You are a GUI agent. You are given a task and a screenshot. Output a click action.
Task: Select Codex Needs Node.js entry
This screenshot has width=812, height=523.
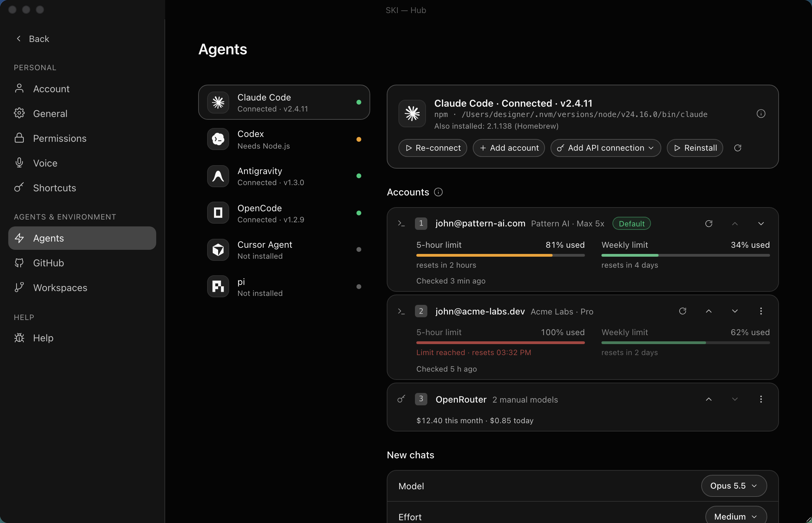point(284,139)
